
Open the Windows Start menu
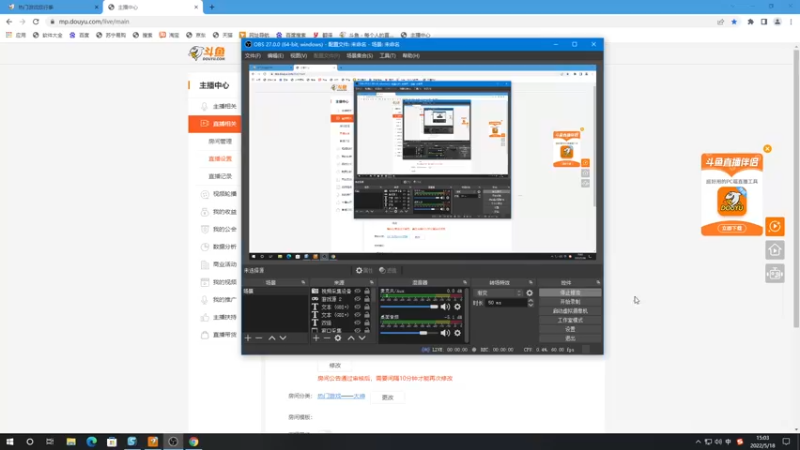point(10,442)
